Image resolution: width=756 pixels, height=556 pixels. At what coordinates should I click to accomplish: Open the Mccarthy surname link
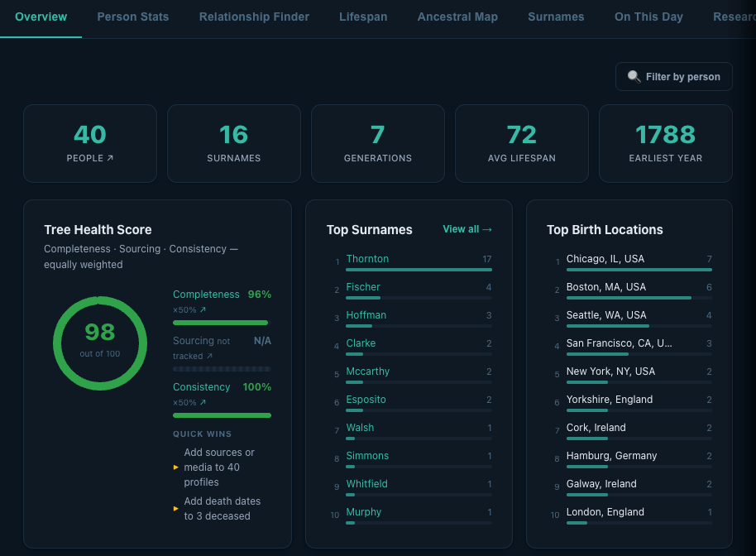(368, 371)
